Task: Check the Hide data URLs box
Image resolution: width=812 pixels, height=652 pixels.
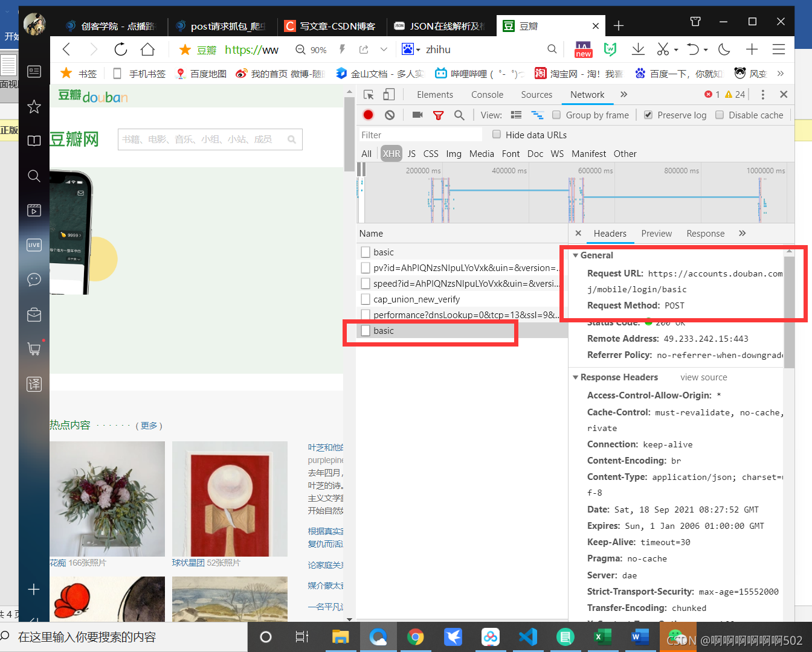Action: pos(497,134)
